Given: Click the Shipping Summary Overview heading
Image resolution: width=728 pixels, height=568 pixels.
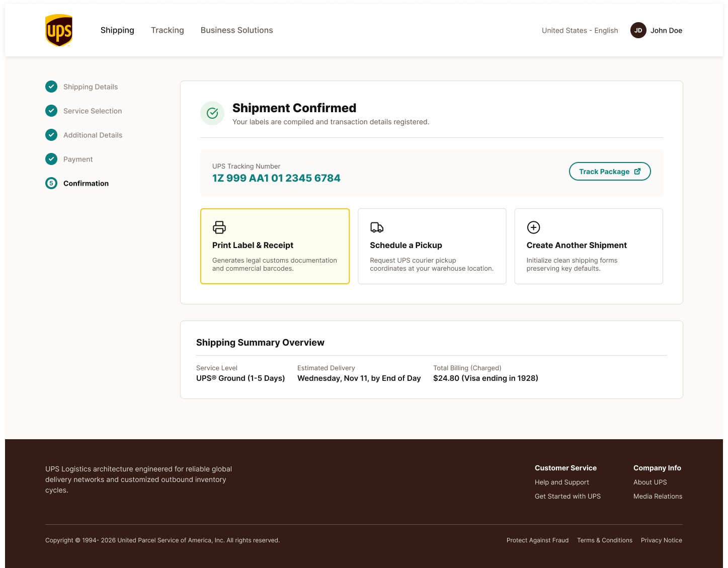Looking at the screenshot, I should (x=260, y=343).
